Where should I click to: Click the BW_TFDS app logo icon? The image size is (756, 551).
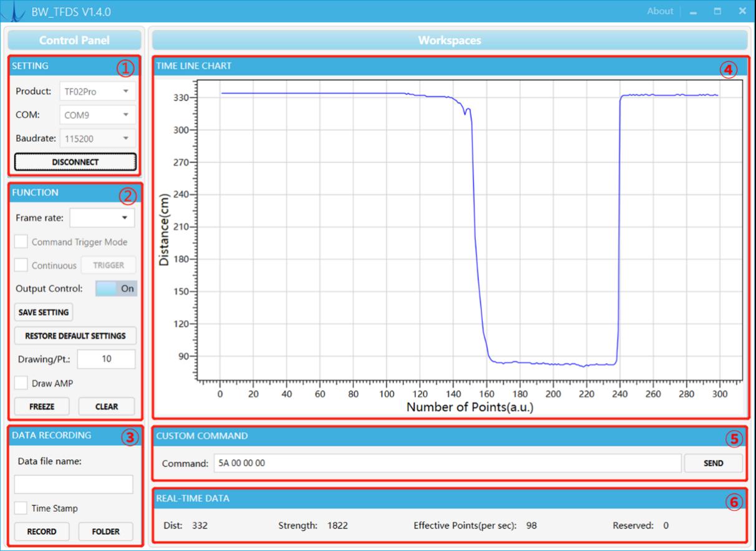[14, 11]
